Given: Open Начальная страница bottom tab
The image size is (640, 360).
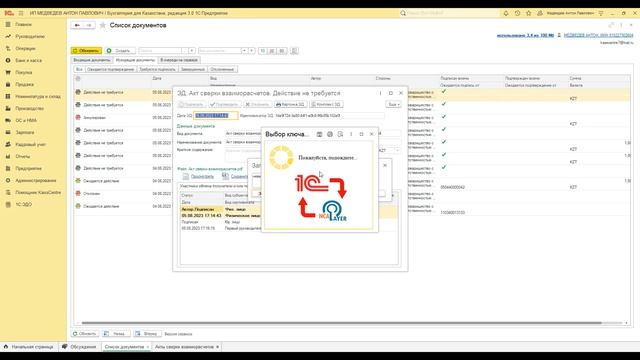Looking at the screenshot, I should pyautogui.click(x=29, y=347).
